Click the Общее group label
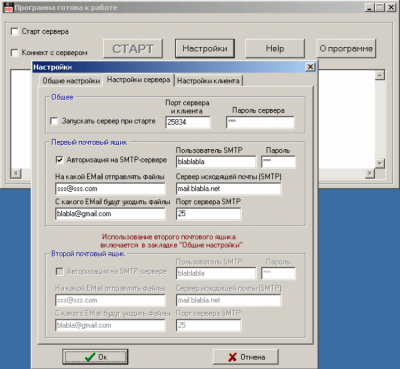Screen dimensions: 400x369 coord(62,97)
